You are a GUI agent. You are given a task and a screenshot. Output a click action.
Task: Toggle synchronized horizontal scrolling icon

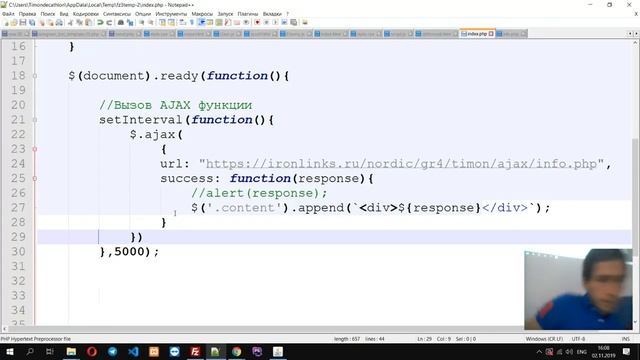pyautogui.click(x=171, y=22)
